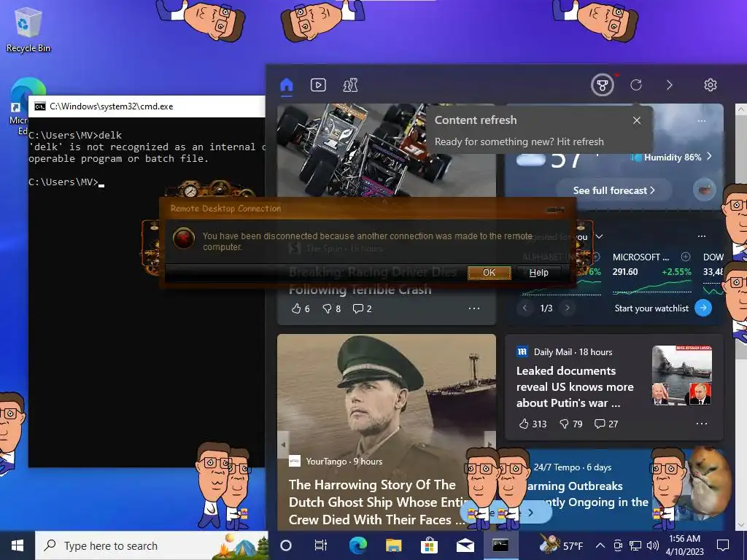The image size is (747, 560).
Task: Go to widgets home tab
Action: pyautogui.click(x=286, y=85)
